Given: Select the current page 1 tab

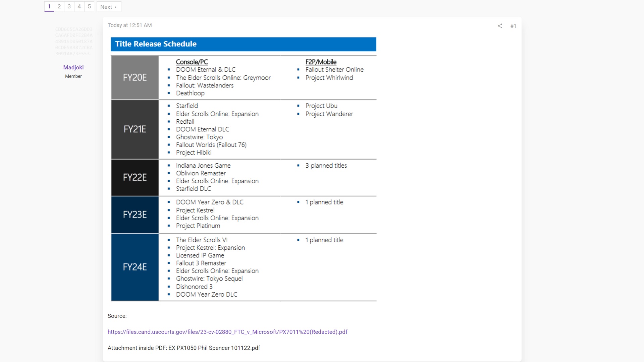Looking at the screenshot, I should click(x=49, y=7).
